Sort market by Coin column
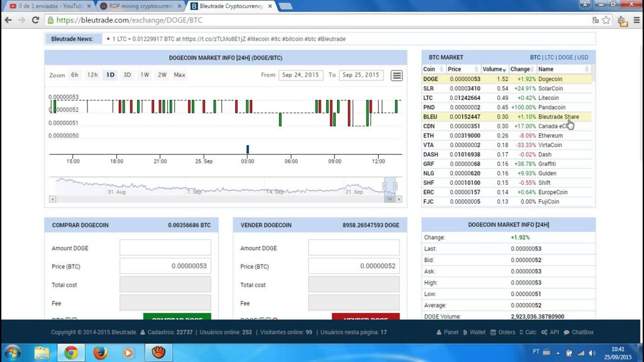The image size is (644, 362). tap(433, 69)
